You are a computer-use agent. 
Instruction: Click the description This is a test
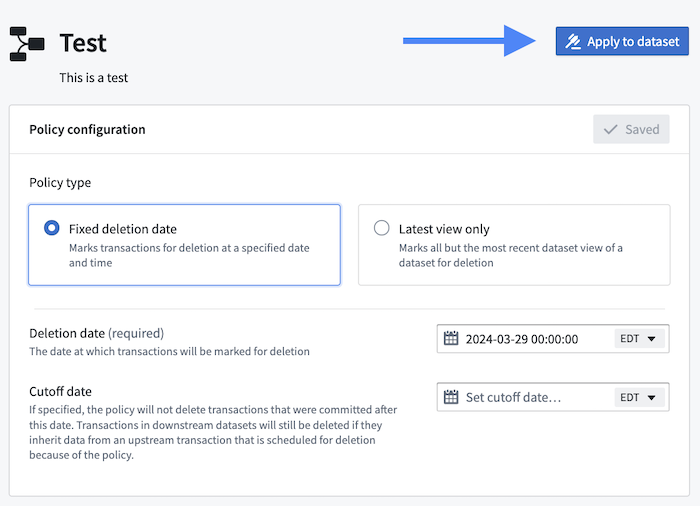94,78
